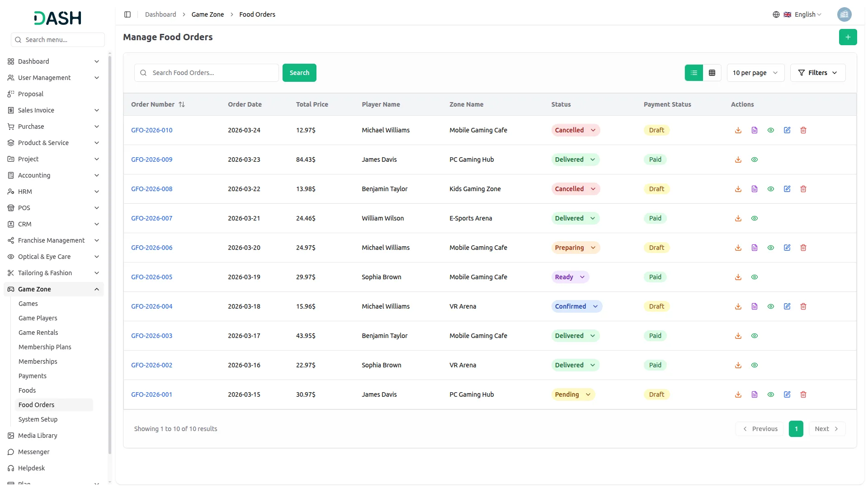Sort by Order Number column arrows
This screenshot has width=868, height=488.
[182, 104]
